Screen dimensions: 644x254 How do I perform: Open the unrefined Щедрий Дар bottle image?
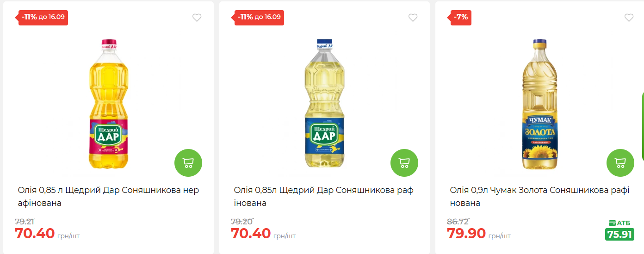pos(108,104)
